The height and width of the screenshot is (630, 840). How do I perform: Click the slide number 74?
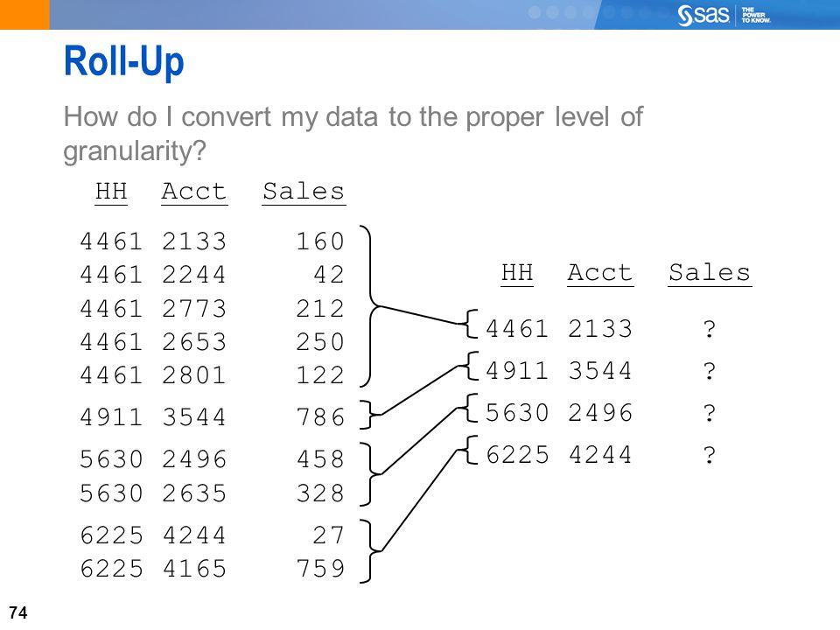coord(18,613)
